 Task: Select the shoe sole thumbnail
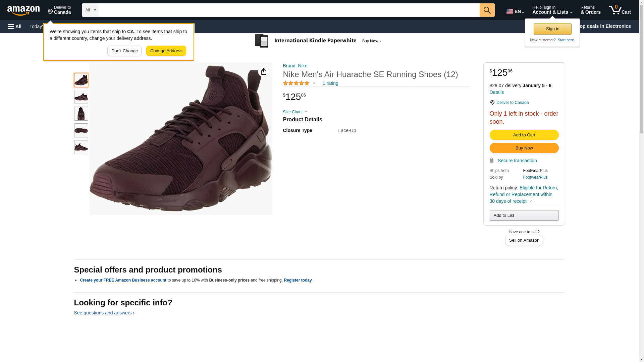81,130
